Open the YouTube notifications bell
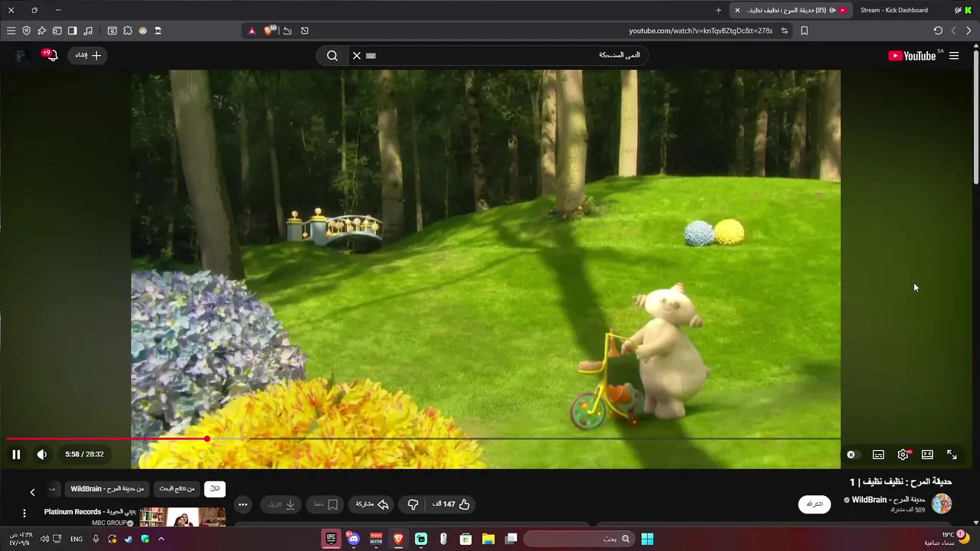The height and width of the screenshot is (551, 980). tap(51, 56)
